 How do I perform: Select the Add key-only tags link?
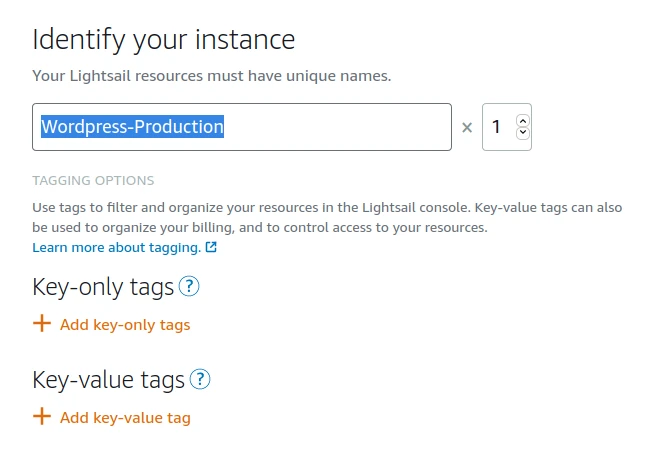pos(125,325)
